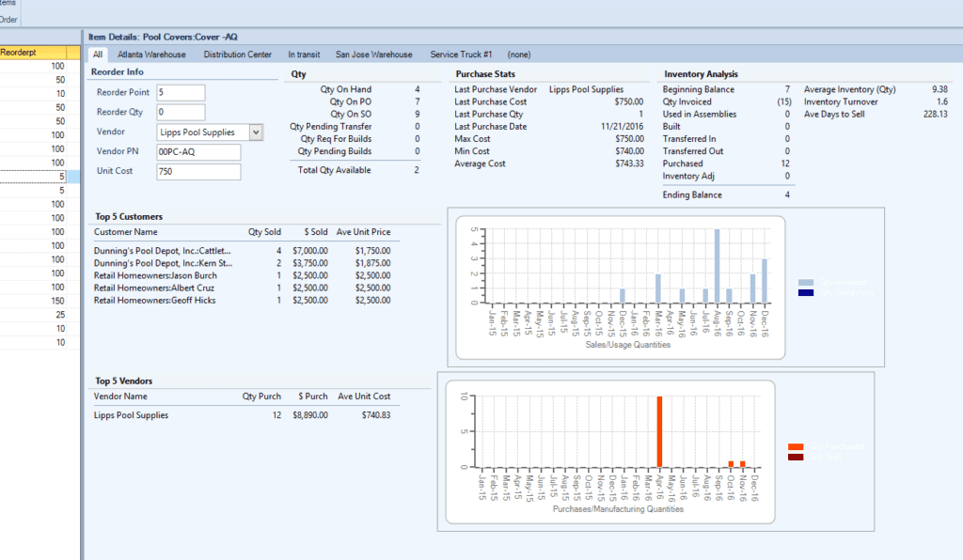Open the Vendor dropdown arrow

coord(256,132)
